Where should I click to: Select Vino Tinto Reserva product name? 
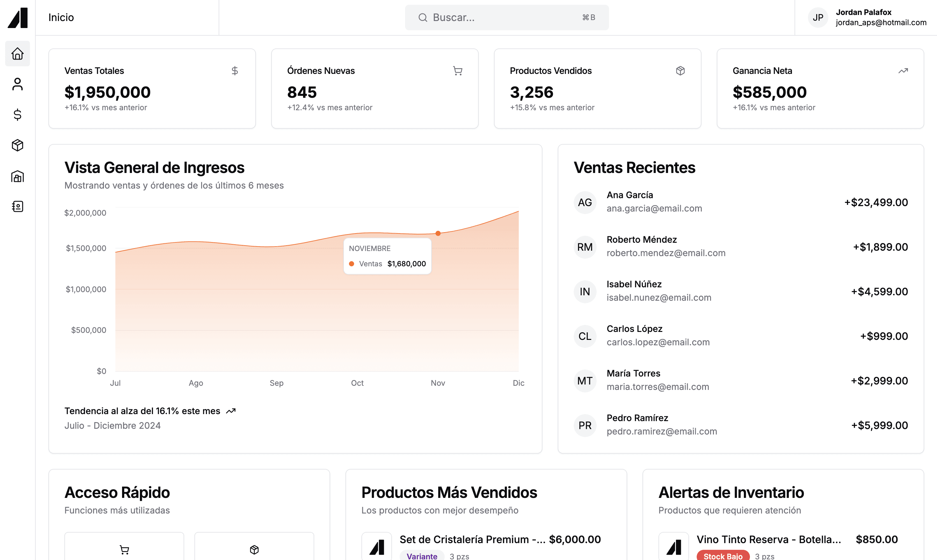point(769,540)
